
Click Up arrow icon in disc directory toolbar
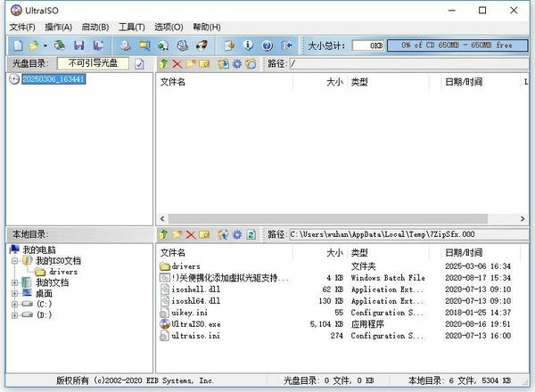click(x=163, y=64)
